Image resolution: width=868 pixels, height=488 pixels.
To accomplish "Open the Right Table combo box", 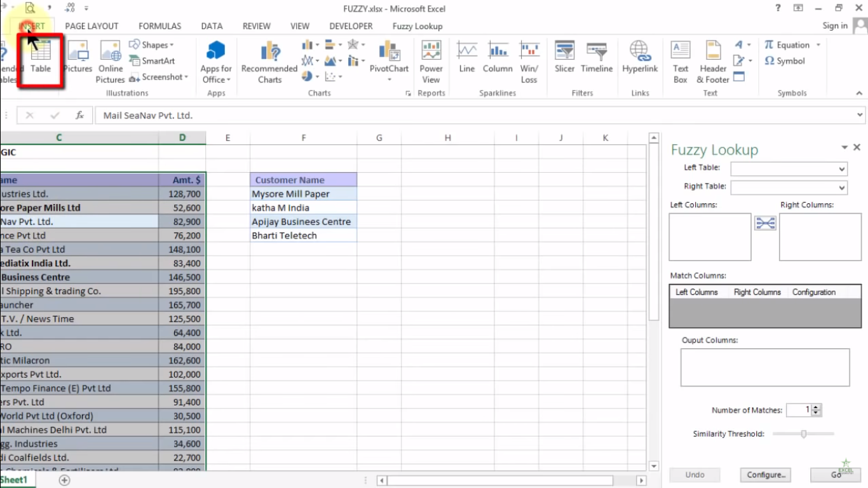I will [789, 187].
